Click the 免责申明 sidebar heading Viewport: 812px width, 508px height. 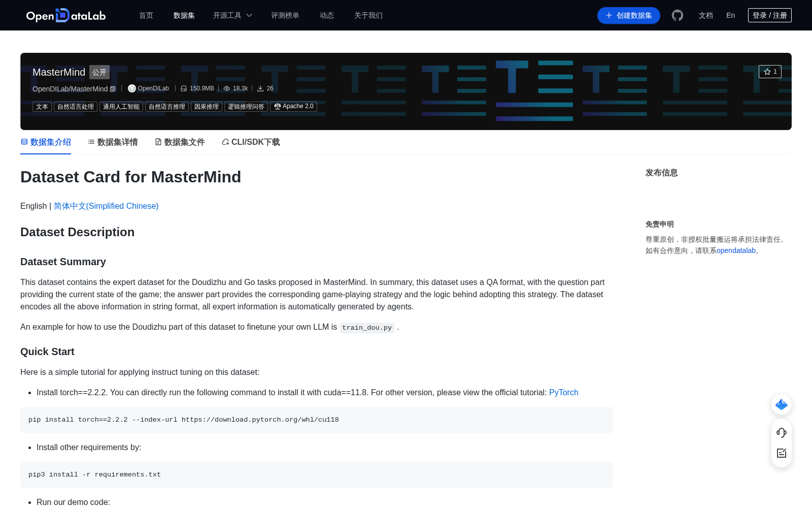click(660, 224)
